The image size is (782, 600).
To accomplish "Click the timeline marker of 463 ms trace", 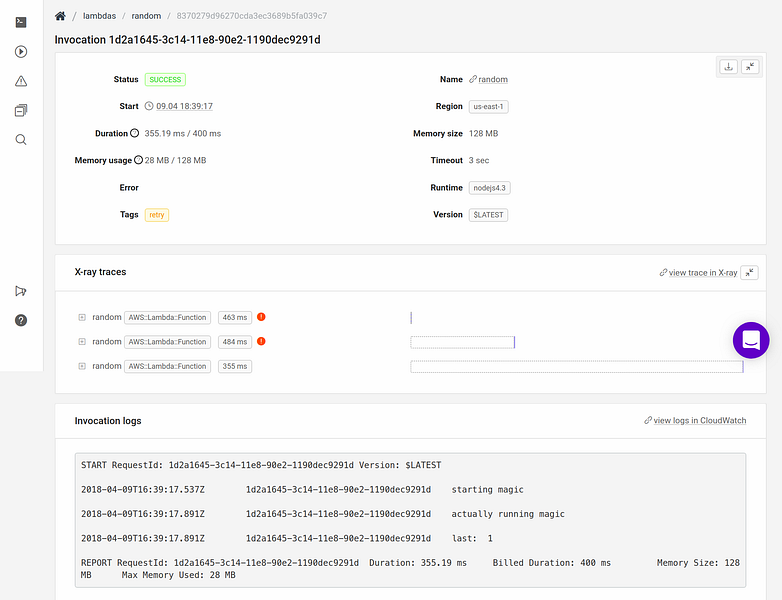I will point(411,318).
